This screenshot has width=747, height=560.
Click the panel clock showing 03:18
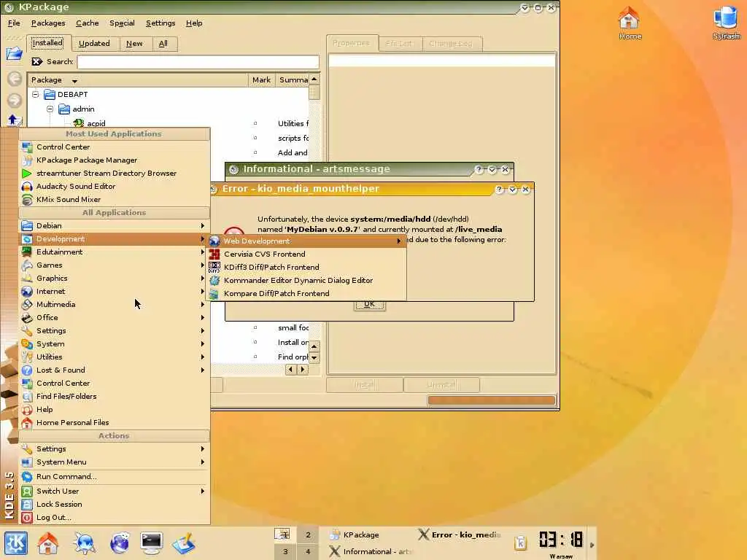point(561,540)
